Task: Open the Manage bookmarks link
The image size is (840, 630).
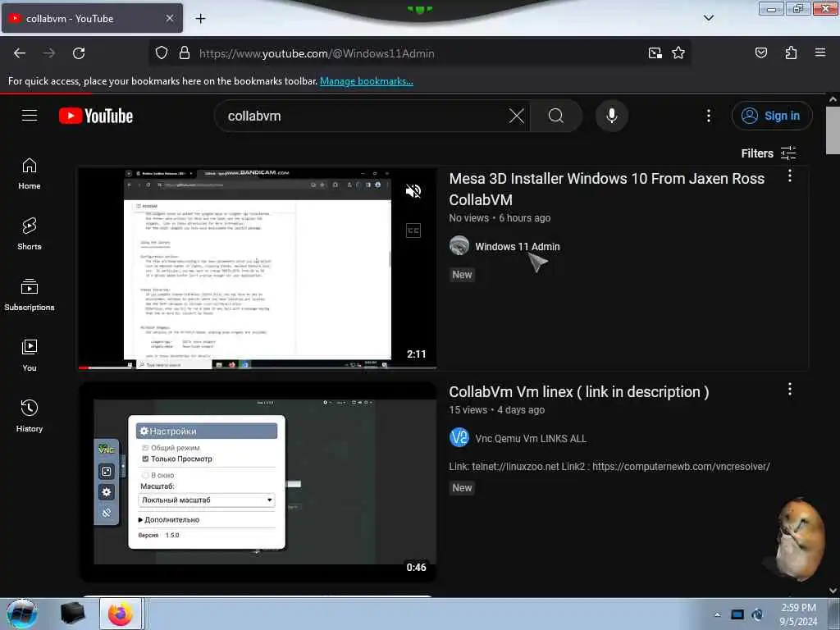Action: click(x=367, y=81)
